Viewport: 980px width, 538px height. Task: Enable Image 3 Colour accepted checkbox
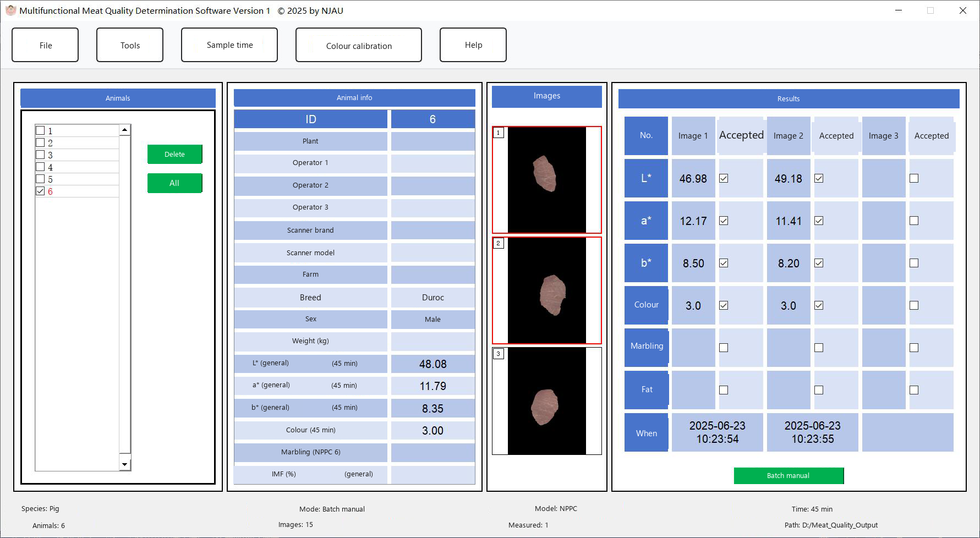click(x=914, y=305)
